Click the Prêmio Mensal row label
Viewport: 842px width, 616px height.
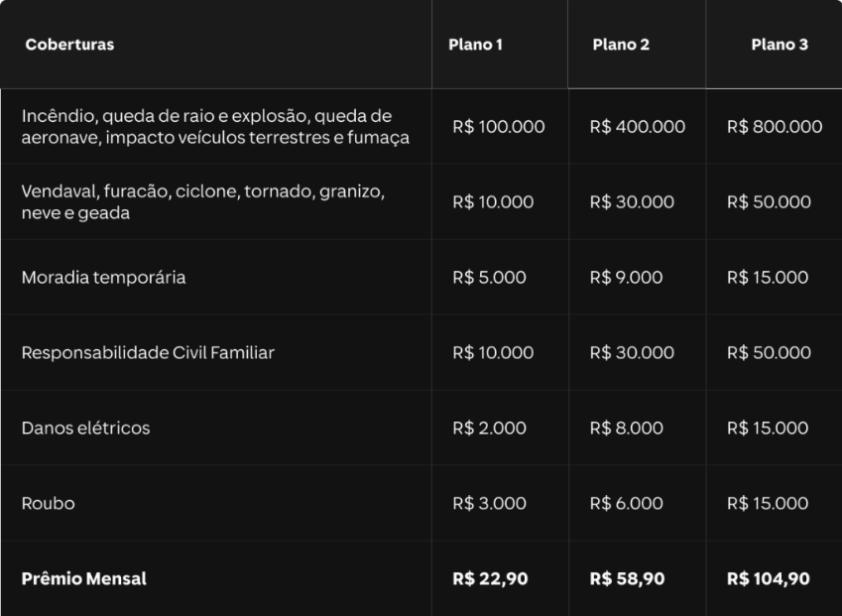(83, 579)
